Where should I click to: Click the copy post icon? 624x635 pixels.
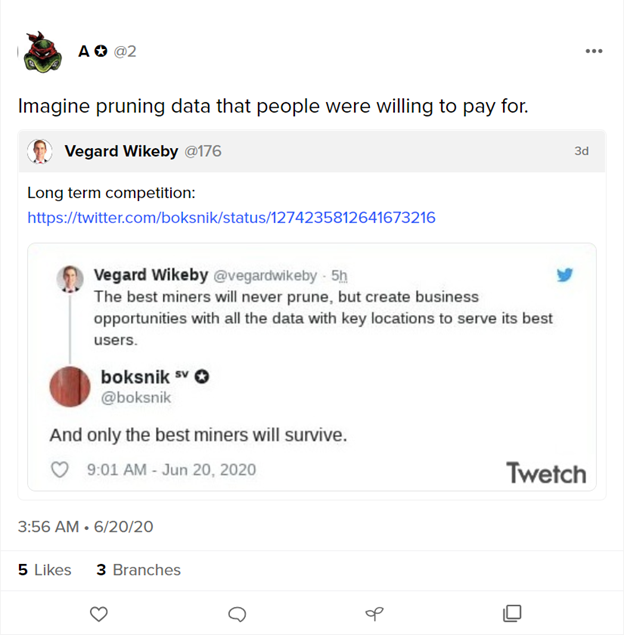512,613
